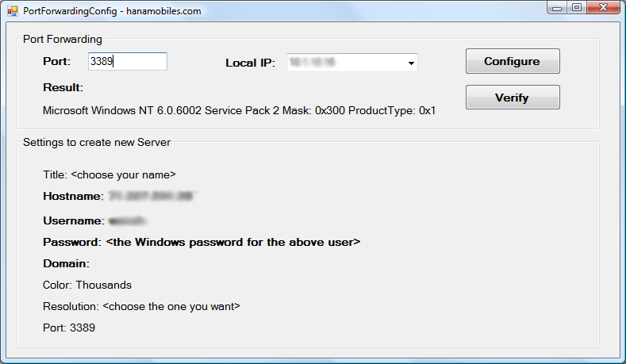Click the Port Forwarding group label
626x364 pixels.
[63, 39]
